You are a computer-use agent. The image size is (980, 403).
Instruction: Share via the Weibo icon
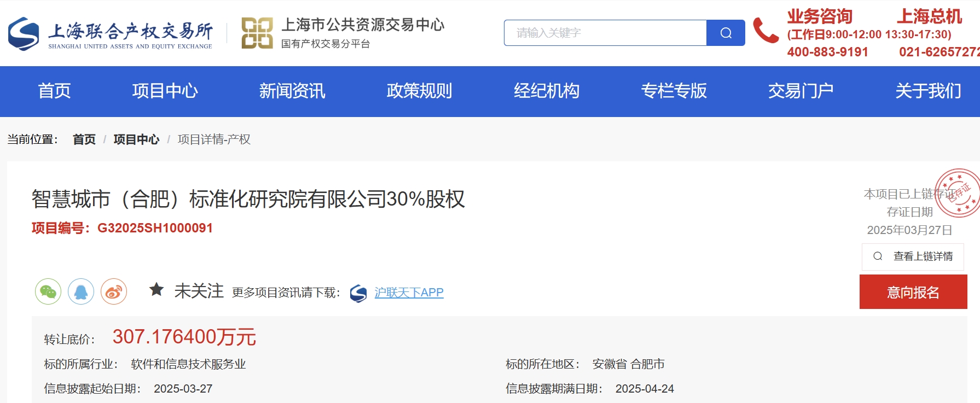(x=114, y=291)
